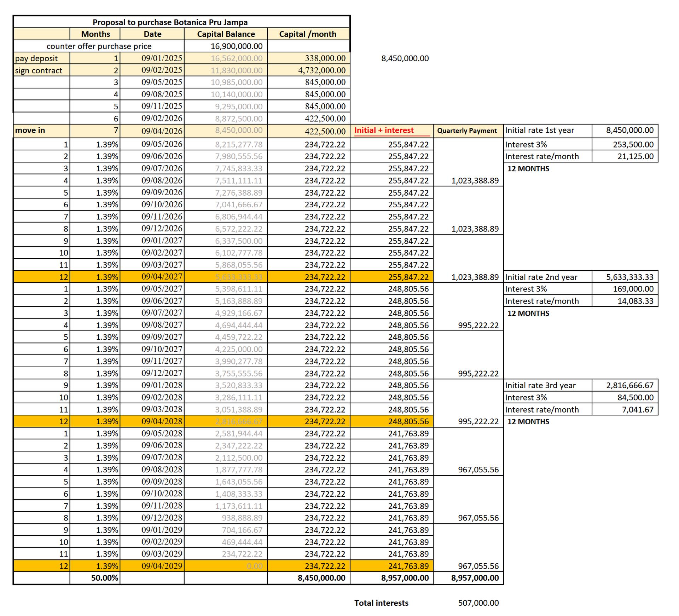Select the 'pay deposit' row label

pos(36,58)
